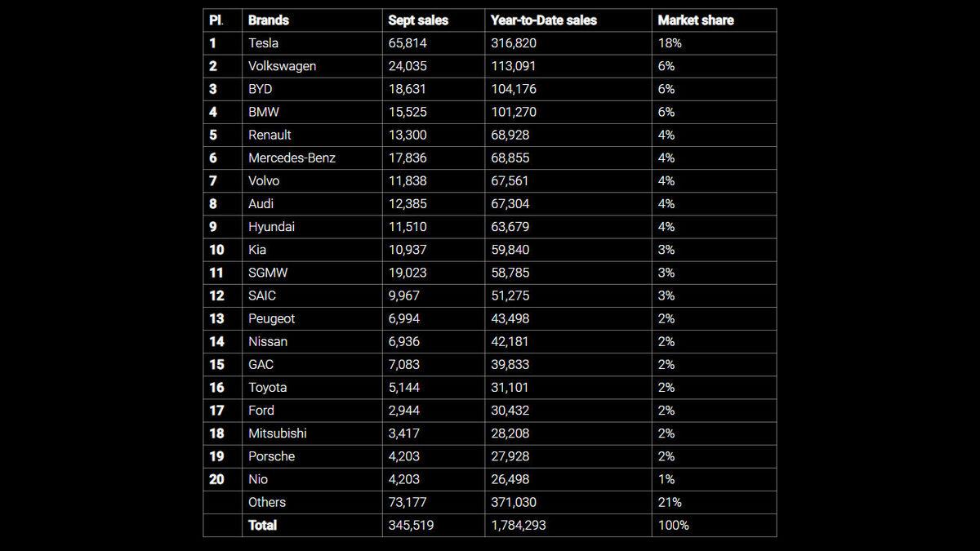Select the Others row label
The width and height of the screenshot is (980, 551).
(267, 502)
